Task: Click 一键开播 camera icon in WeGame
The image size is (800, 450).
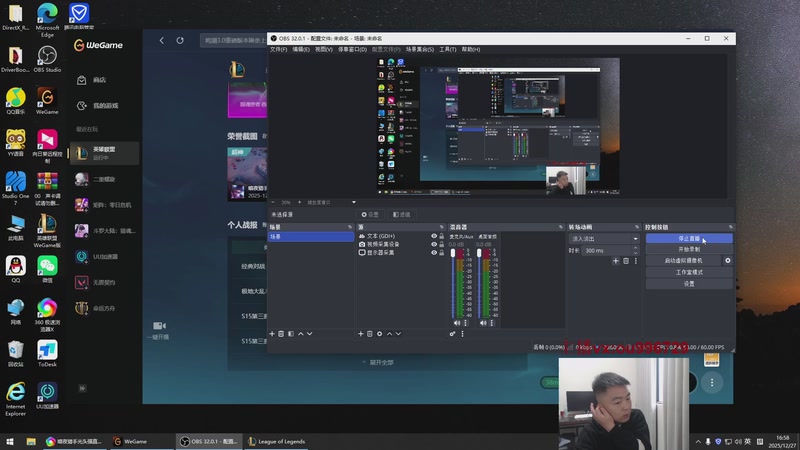Action: coord(159,326)
